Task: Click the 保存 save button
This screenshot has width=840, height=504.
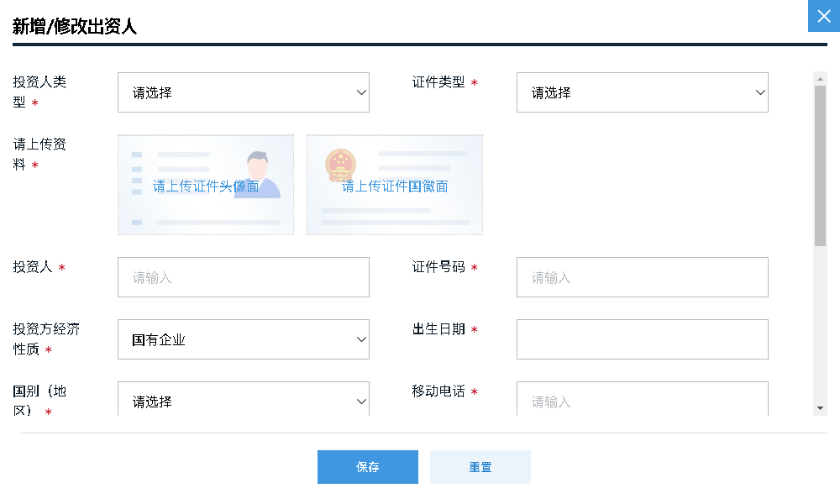Action: (x=367, y=467)
